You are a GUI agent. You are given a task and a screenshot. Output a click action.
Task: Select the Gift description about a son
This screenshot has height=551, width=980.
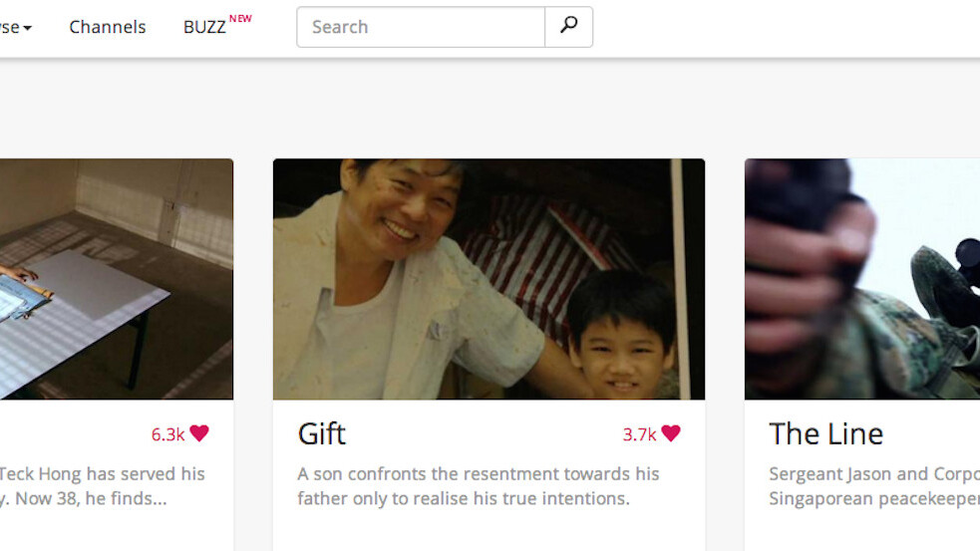pyautogui.click(x=479, y=485)
